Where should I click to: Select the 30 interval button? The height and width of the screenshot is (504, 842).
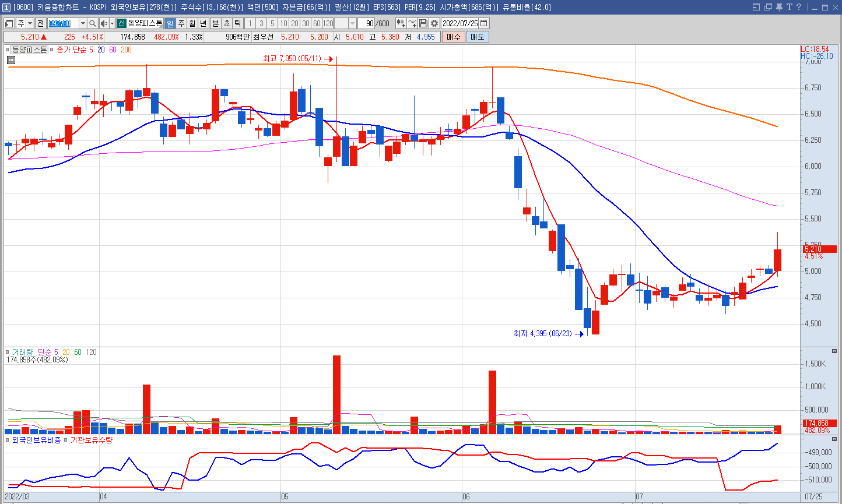[305, 23]
